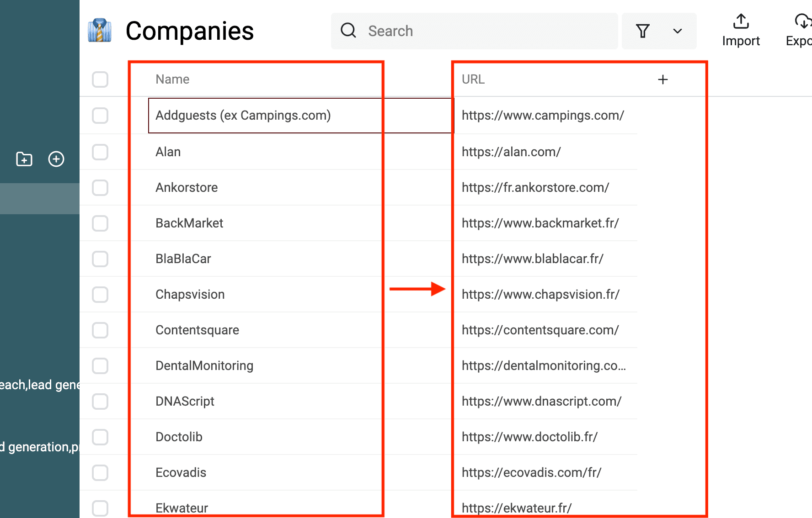Tick the Doctolib row checkbox
The image size is (812, 518).
tap(100, 437)
